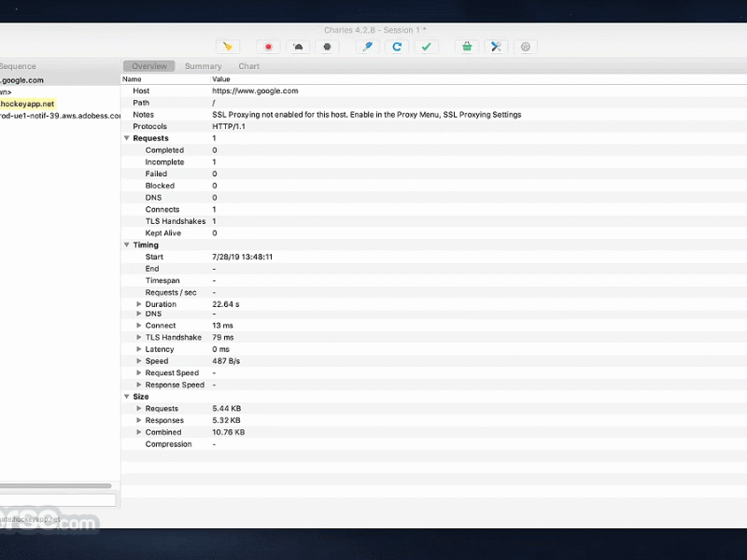Toggle throttling with the turtle icon

298,47
